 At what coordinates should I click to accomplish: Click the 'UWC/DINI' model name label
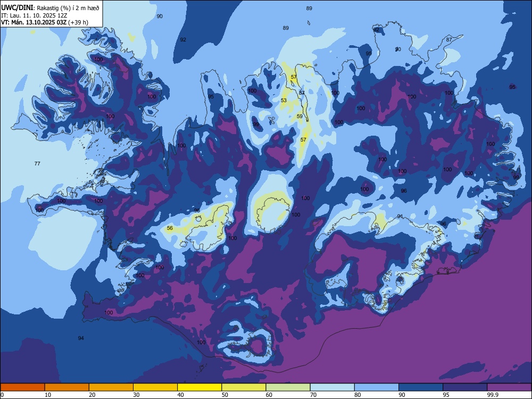pos(17,8)
